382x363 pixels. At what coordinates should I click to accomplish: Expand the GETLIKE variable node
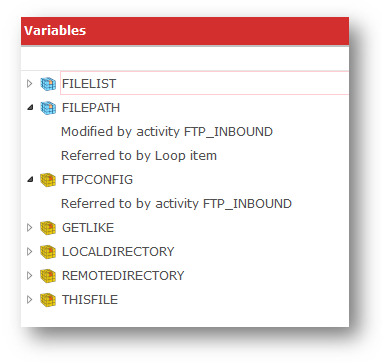[x=30, y=227]
